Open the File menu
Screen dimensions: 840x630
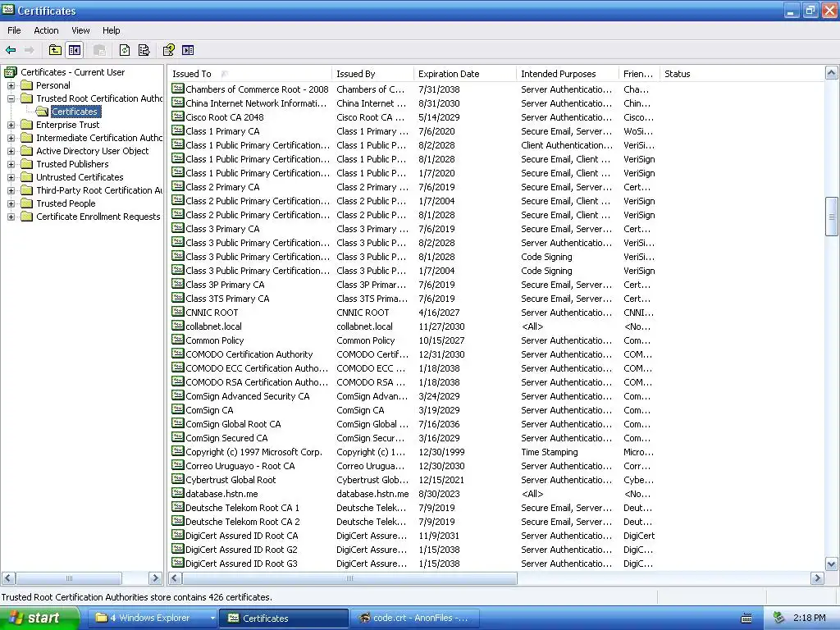[14, 30]
